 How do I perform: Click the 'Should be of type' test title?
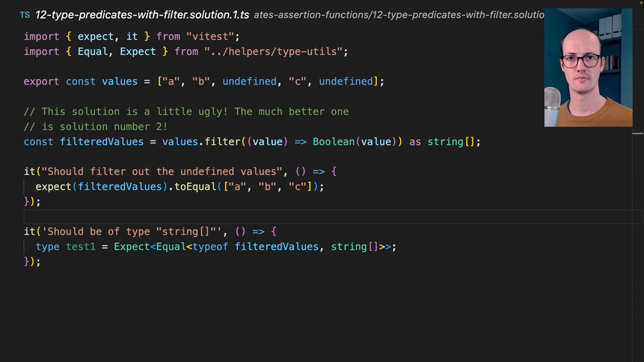132,232
